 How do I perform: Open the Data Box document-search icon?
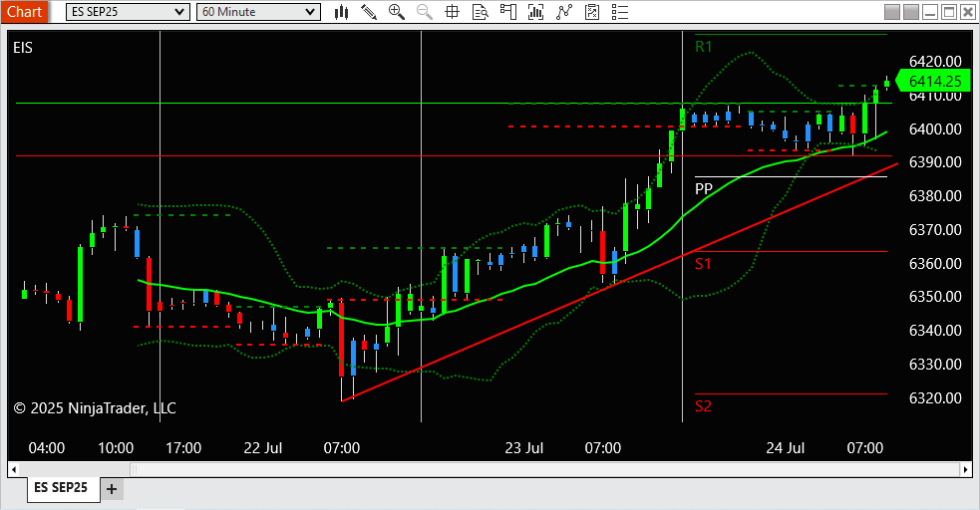tap(480, 12)
